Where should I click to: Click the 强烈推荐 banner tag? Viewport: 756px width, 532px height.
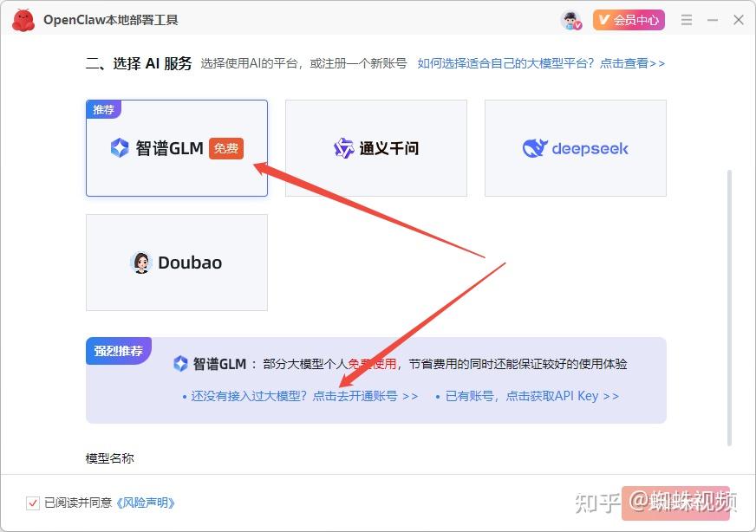[x=119, y=350]
